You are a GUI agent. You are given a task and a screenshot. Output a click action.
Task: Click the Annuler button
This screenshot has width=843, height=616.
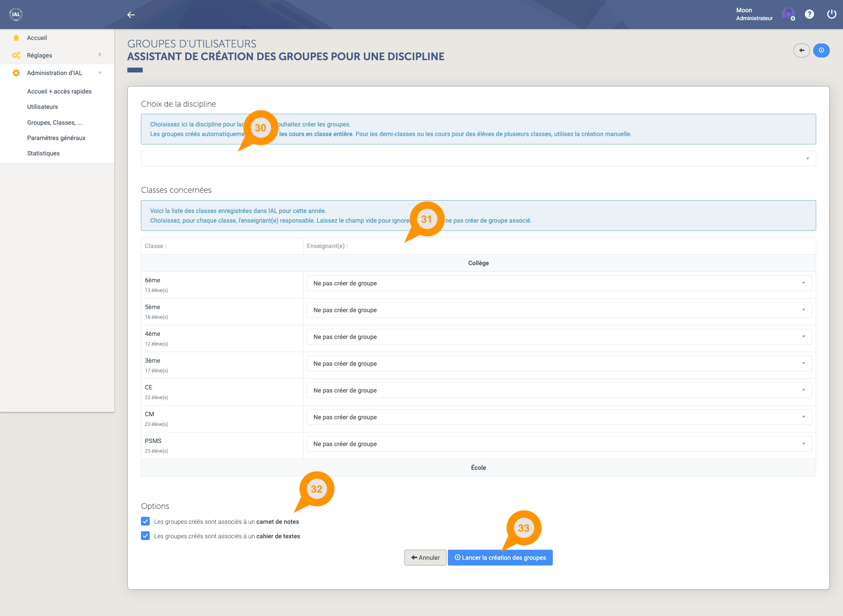[x=425, y=558]
